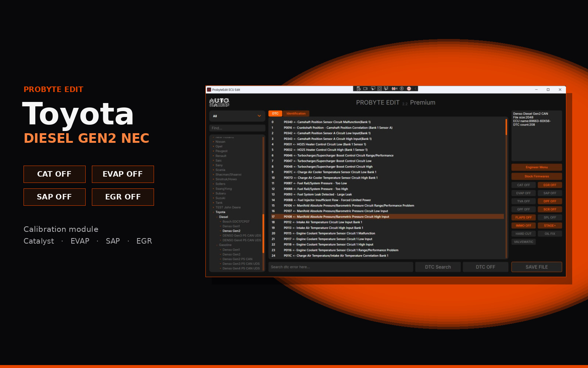The width and height of the screenshot is (588, 368).
Task: Collapse the Gasoline node under Toyota
Action: click(217, 245)
